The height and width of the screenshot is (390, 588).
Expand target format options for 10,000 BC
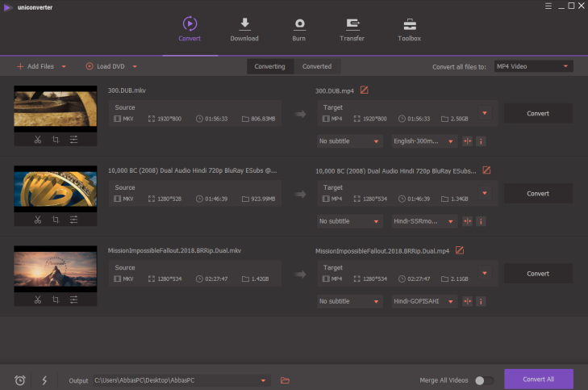tap(485, 193)
